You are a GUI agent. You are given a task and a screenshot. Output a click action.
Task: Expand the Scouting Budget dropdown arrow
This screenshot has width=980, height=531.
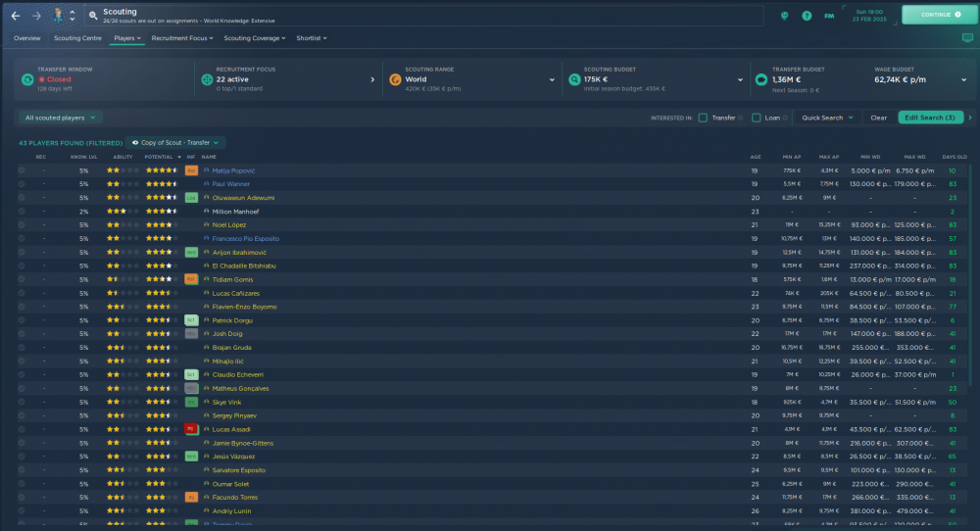[740, 80]
